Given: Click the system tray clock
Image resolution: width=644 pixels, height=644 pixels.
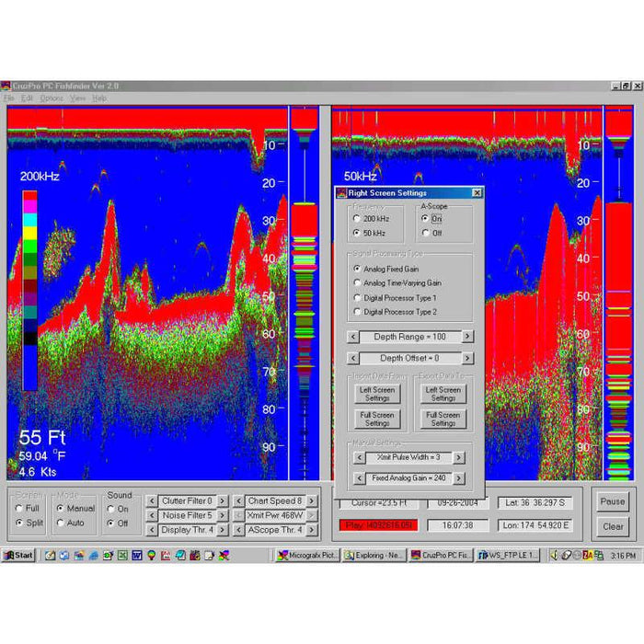Looking at the screenshot, I should click(624, 555).
